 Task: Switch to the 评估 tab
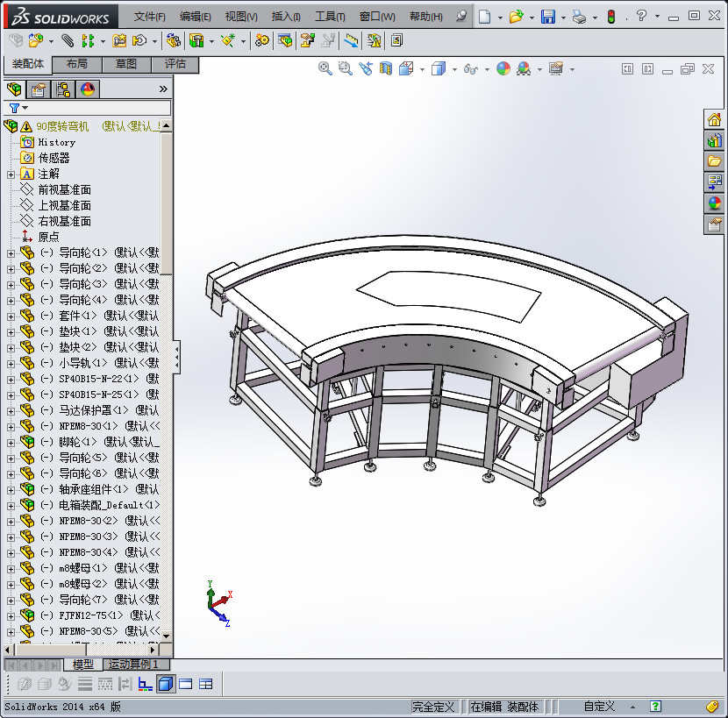[x=175, y=65]
